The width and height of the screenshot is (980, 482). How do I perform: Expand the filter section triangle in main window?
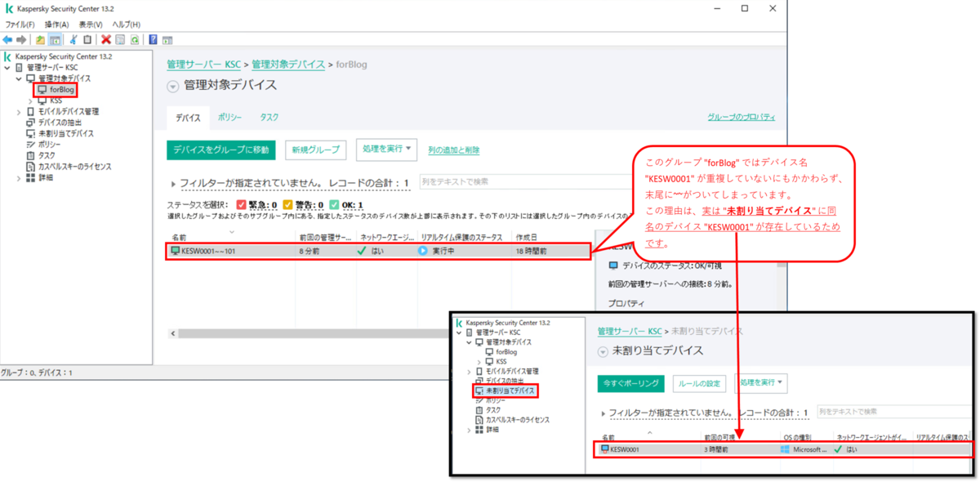click(x=172, y=185)
